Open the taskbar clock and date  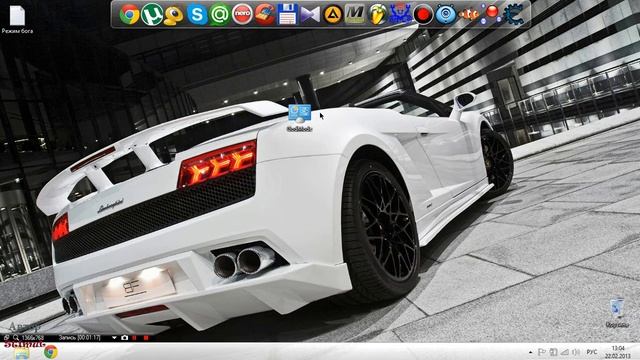coord(618,352)
